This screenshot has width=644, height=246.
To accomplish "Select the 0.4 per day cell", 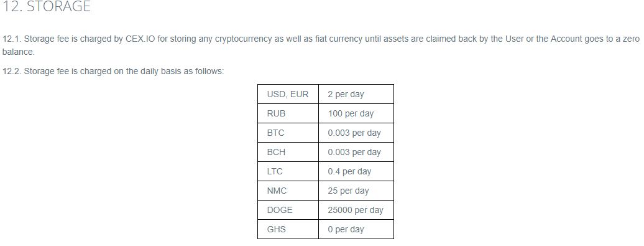I will pyautogui.click(x=356, y=171).
